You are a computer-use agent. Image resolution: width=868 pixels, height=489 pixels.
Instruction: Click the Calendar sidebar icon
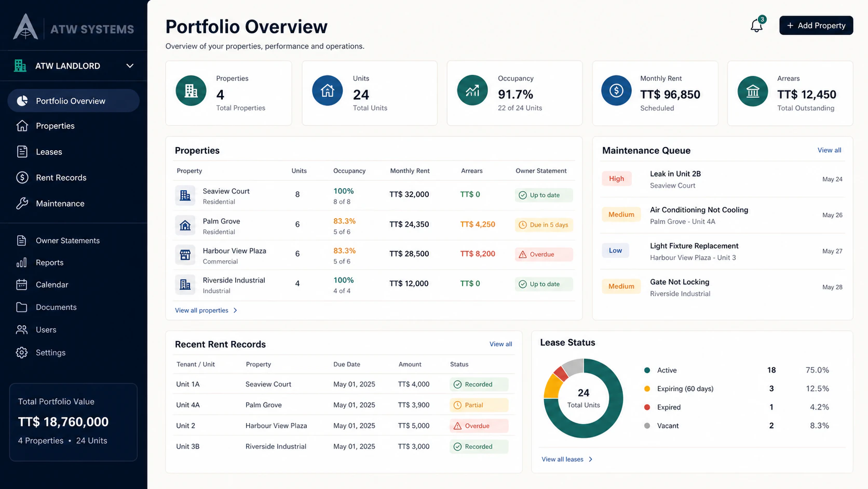click(x=21, y=284)
